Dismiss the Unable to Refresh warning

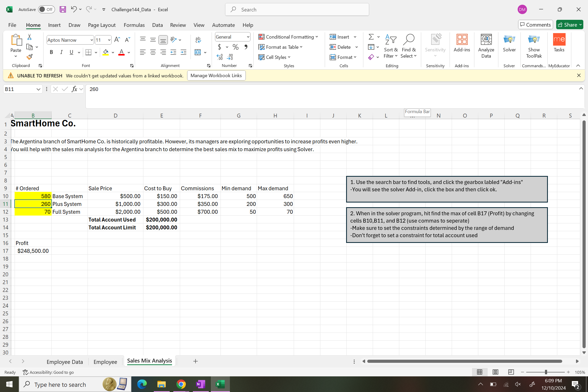pos(579,76)
